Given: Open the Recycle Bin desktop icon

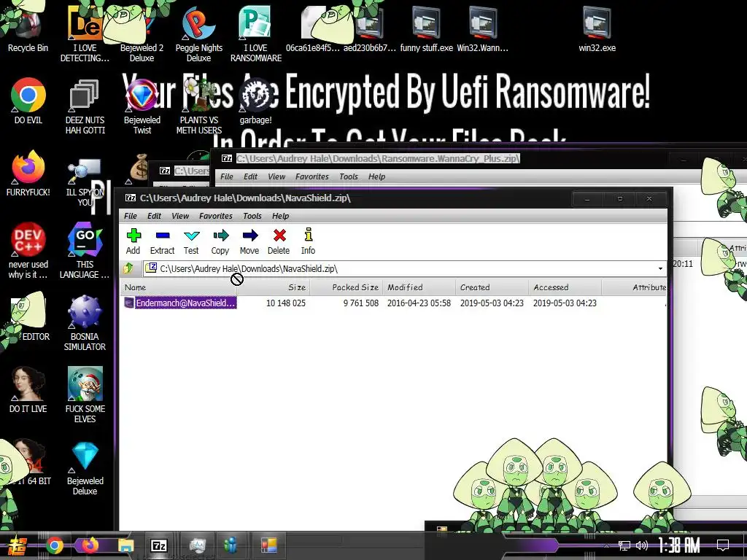Looking at the screenshot, I should pos(28,28).
